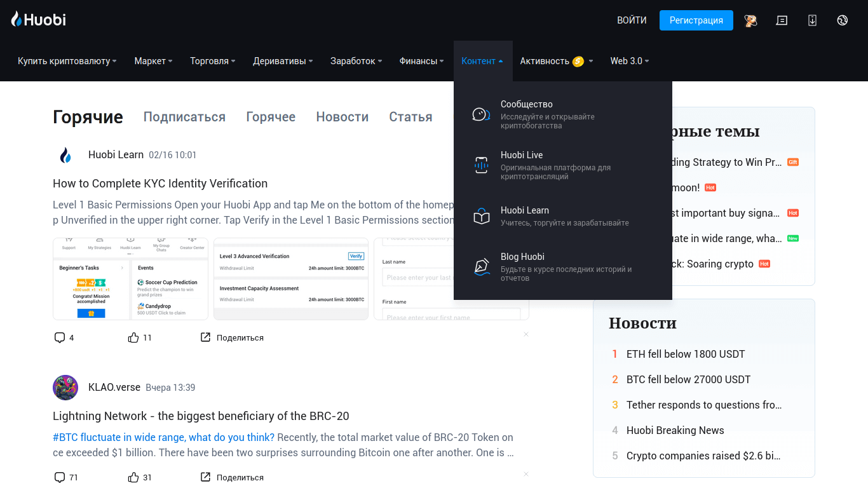Screen dimensions: 868x488
Task: Click the Поделиться share icon on the KYC post
Action: 205,337
